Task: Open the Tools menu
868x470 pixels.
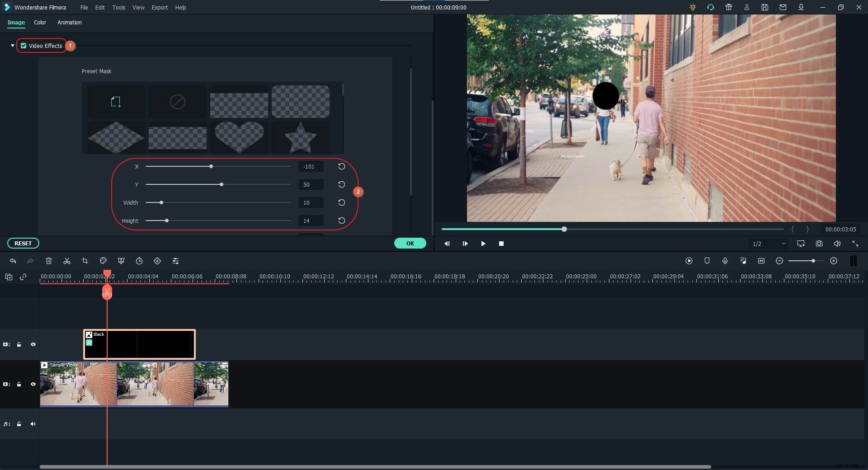Action: [x=119, y=7]
